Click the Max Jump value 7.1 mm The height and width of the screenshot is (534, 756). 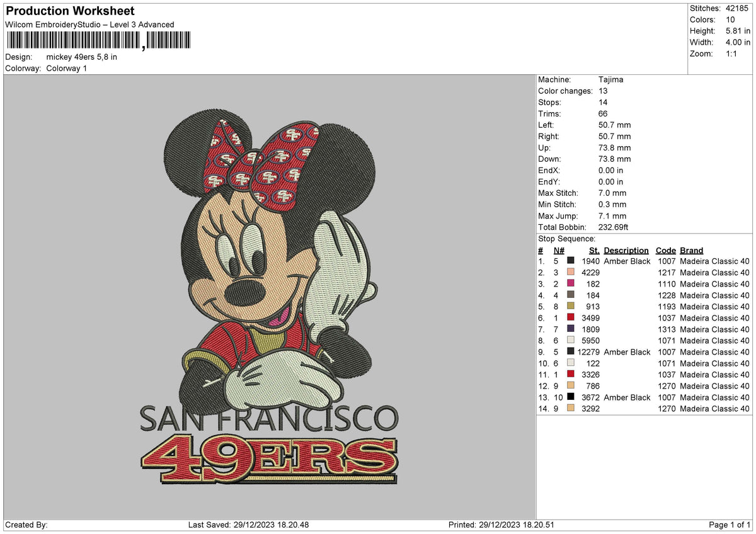pos(612,215)
